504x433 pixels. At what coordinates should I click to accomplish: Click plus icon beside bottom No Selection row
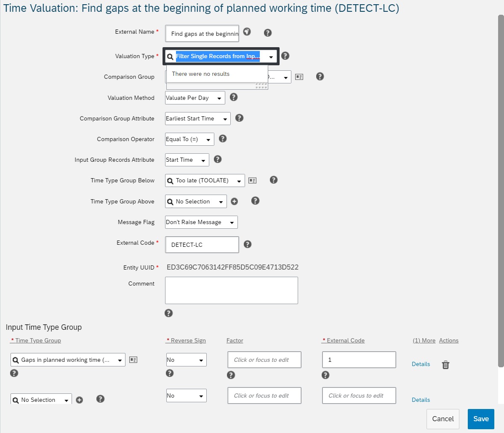(80, 400)
